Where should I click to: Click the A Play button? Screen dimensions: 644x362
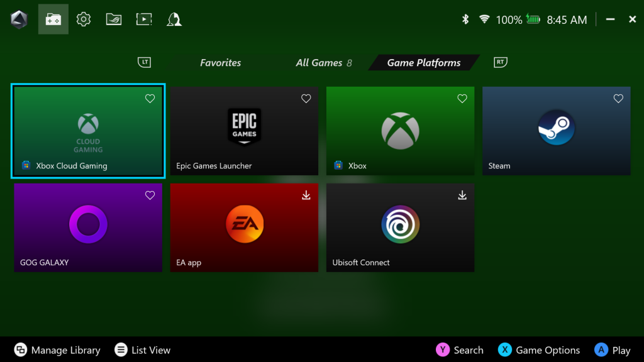point(613,350)
